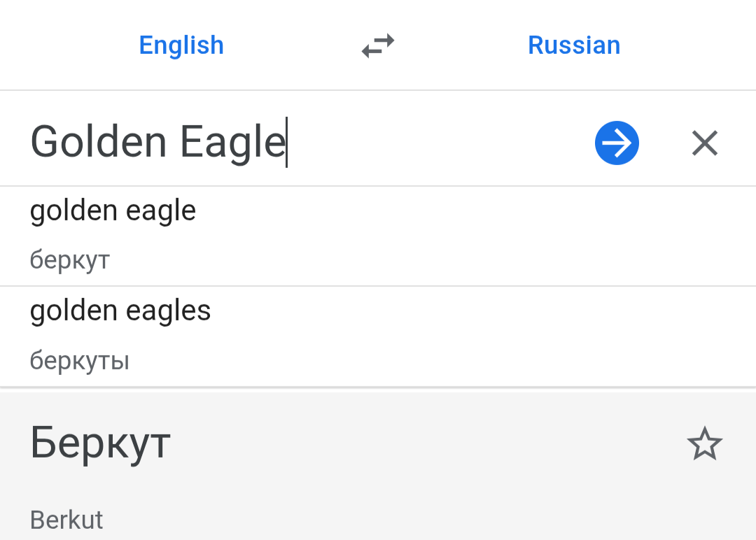Select the "golden eagles" suggestion

click(120, 311)
